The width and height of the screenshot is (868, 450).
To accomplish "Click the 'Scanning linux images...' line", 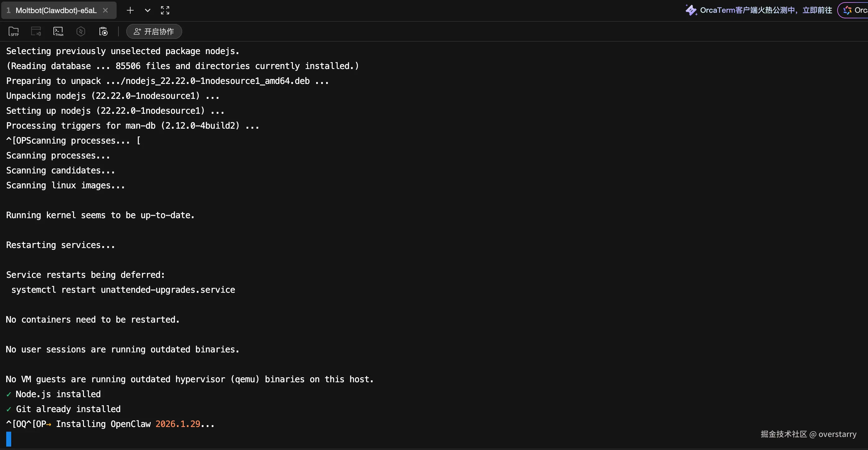I will point(65,186).
